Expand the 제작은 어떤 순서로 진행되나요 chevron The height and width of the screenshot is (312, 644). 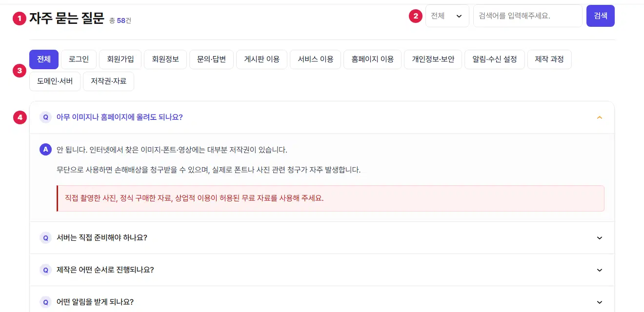(x=600, y=270)
